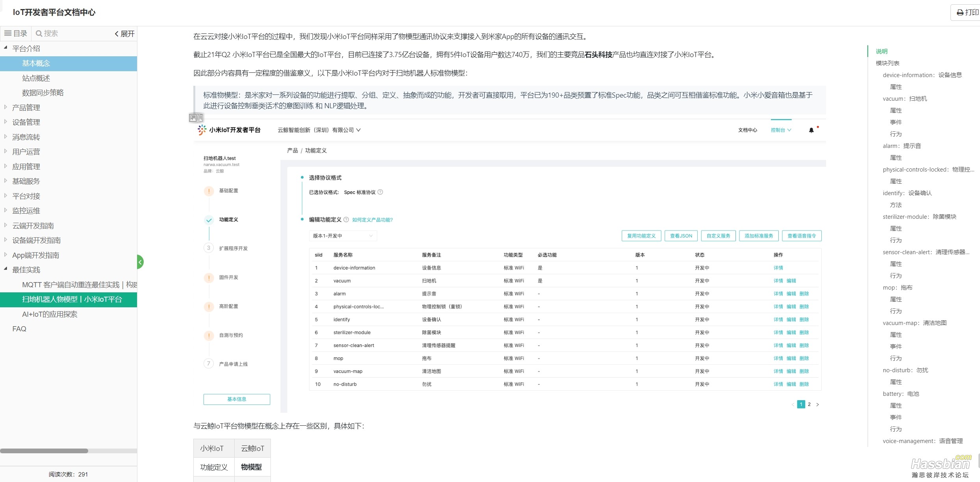Expand the 平台对接 tree node

(x=6, y=196)
